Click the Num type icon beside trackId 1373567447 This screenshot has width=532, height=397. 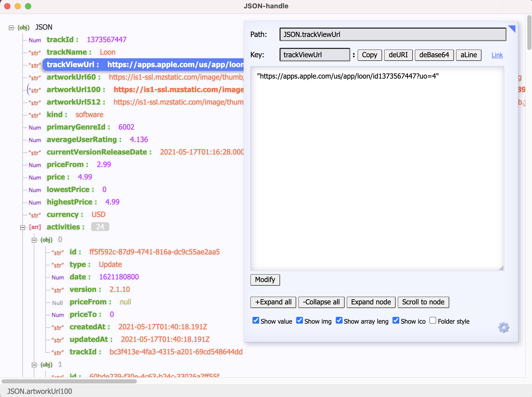tap(35, 40)
